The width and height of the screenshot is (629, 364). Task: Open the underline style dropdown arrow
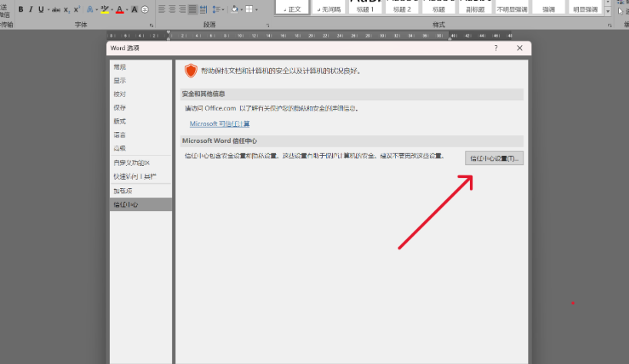pos(48,10)
